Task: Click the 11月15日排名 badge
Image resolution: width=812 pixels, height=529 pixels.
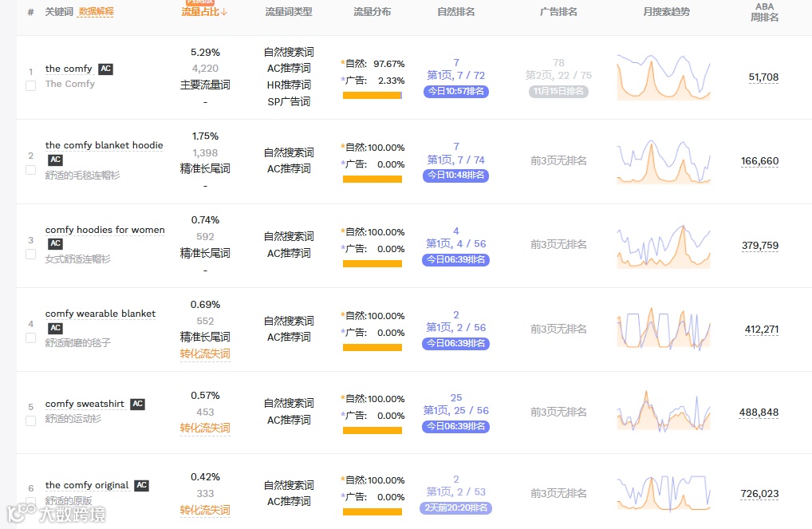Action: (558, 91)
